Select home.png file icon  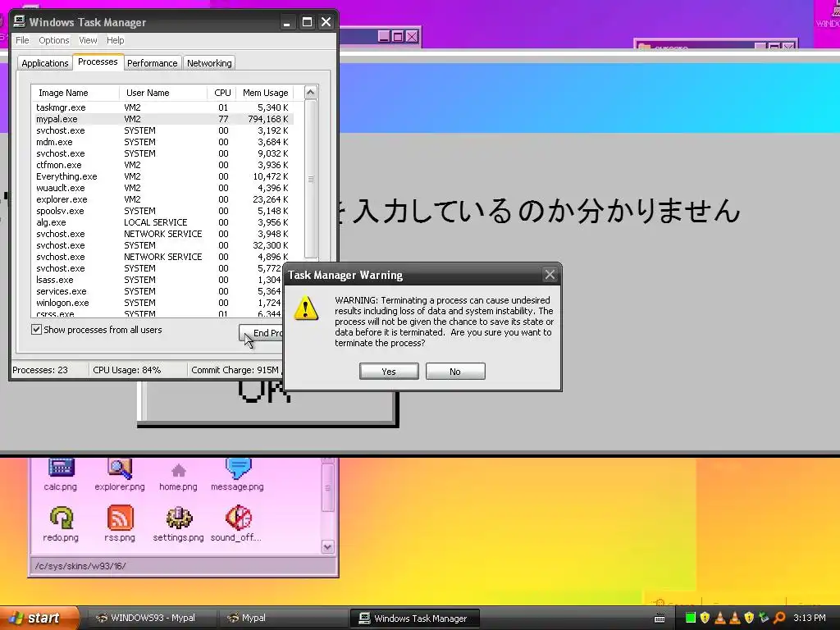coord(178,475)
